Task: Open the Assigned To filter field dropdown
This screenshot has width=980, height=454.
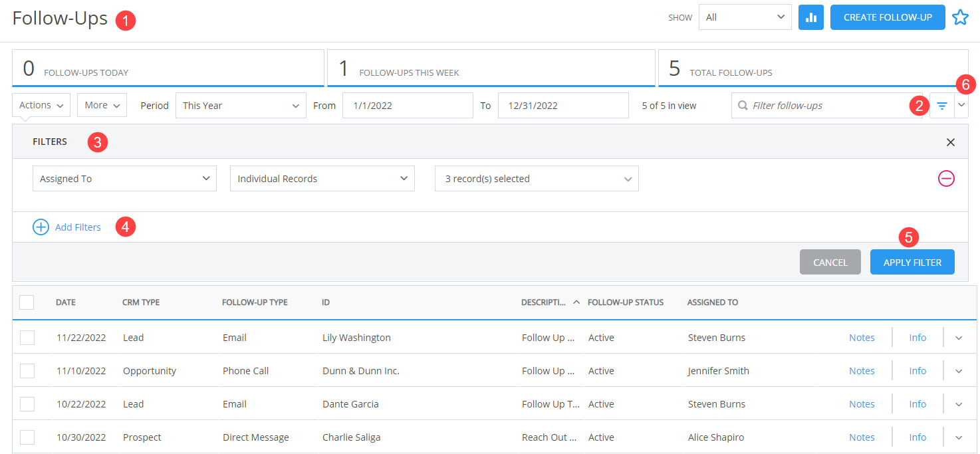Action: pyautogui.click(x=124, y=179)
